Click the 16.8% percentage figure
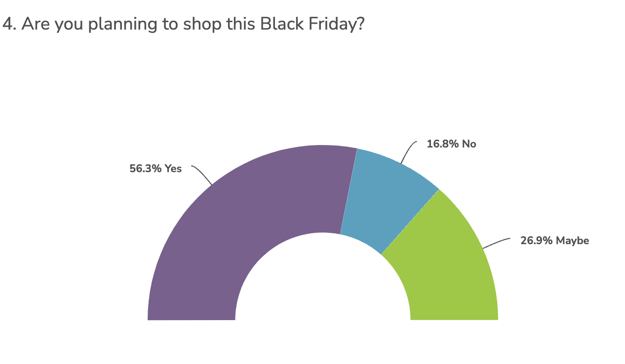 (x=442, y=144)
